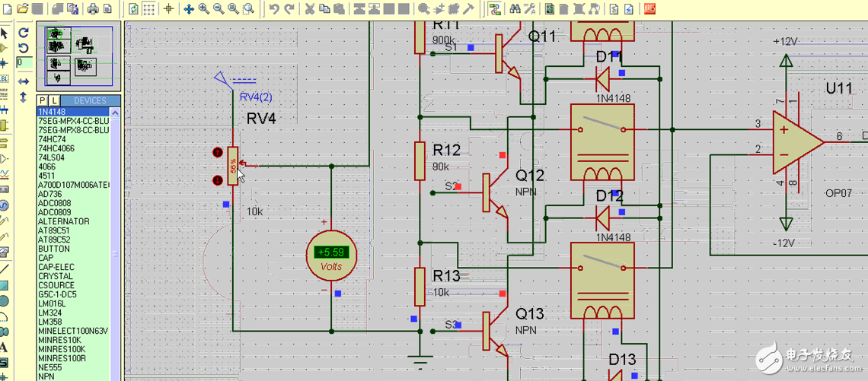Viewport: 868px width, 381px height.
Task: Click the Zoom Out magnifier icon
Action: [219, 9]
